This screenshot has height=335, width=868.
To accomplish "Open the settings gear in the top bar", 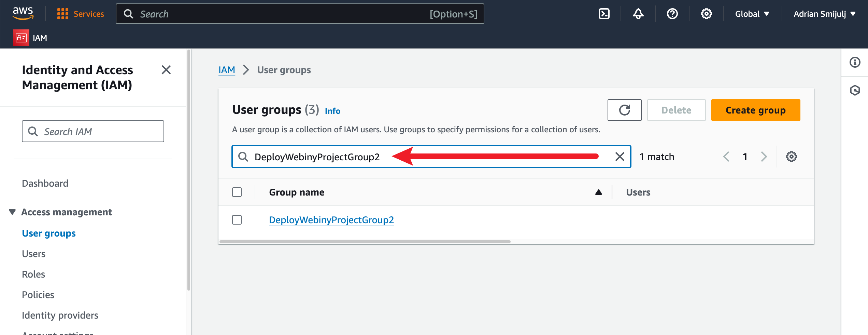I will click(x=706, y=14).
